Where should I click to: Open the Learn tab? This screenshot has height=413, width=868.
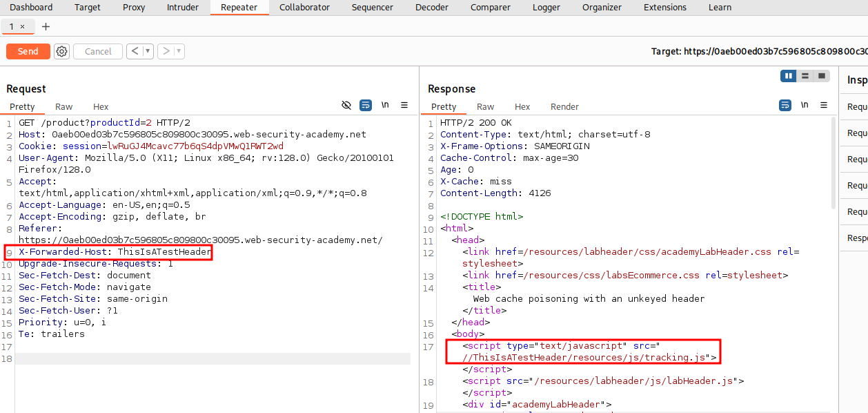(x=720, y=8)
